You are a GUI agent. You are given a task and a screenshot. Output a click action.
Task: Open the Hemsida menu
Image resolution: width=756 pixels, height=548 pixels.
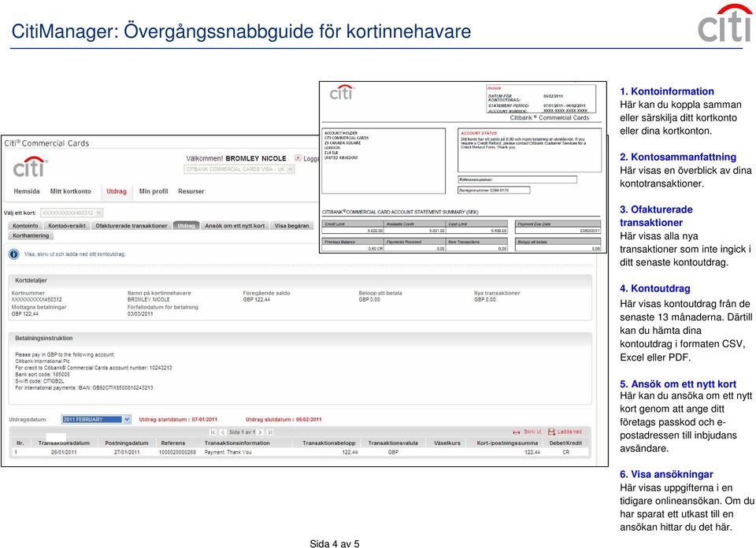point(27,191)
